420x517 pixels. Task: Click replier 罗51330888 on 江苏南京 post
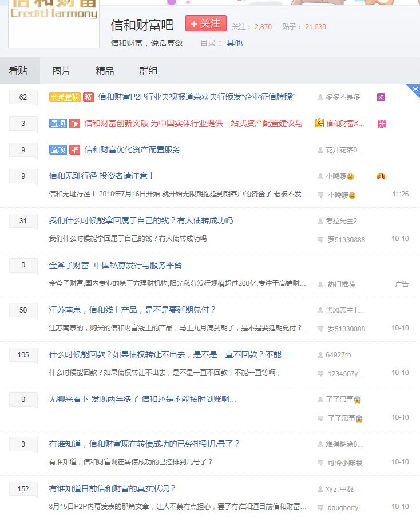click(x=346, y=329)
